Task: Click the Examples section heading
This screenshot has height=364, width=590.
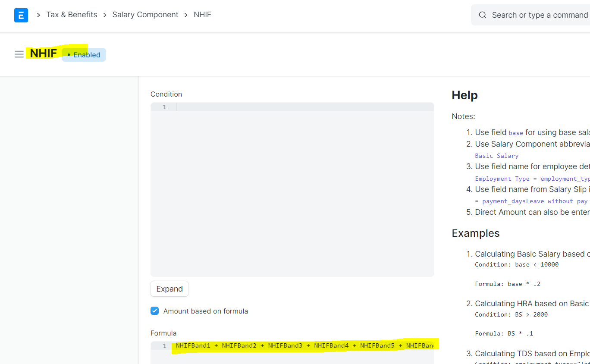Action: (475, 233)
